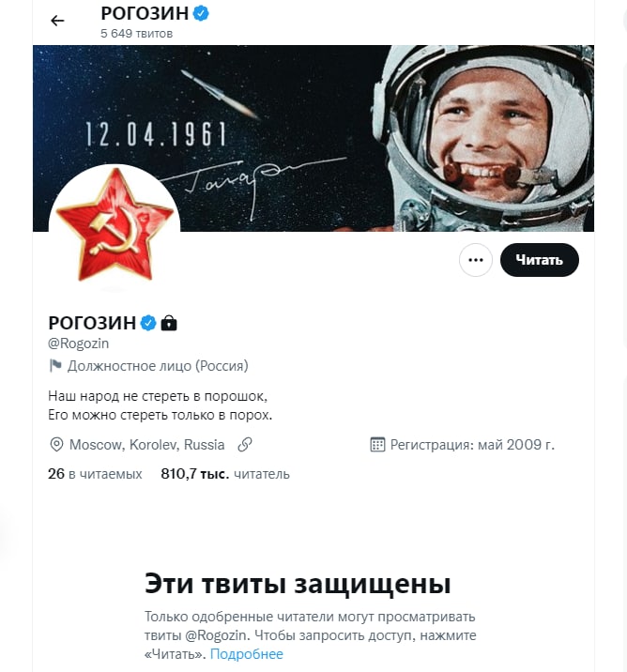Open the profile website link icon

pos(245,445)
